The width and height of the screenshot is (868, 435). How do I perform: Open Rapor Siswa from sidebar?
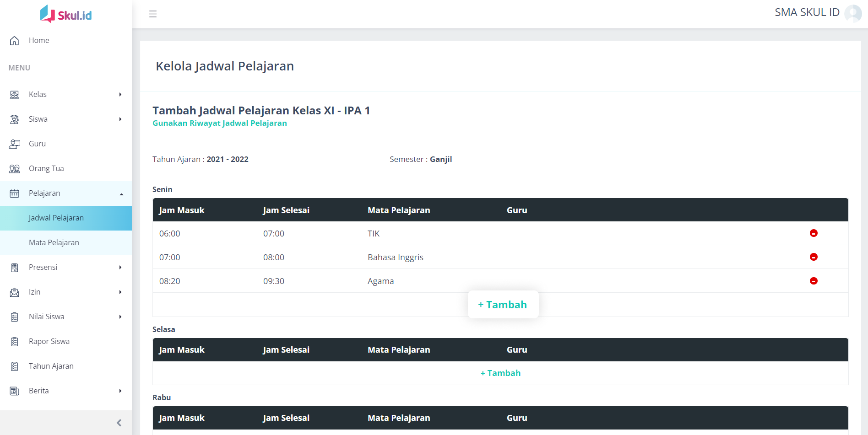click(49, 342)
